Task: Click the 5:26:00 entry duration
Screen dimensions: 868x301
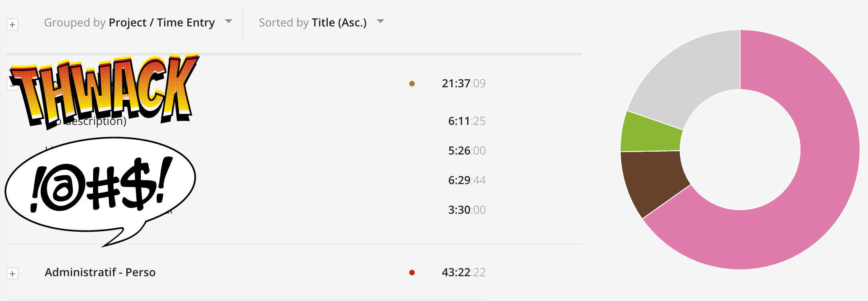Action: point(467,150)
